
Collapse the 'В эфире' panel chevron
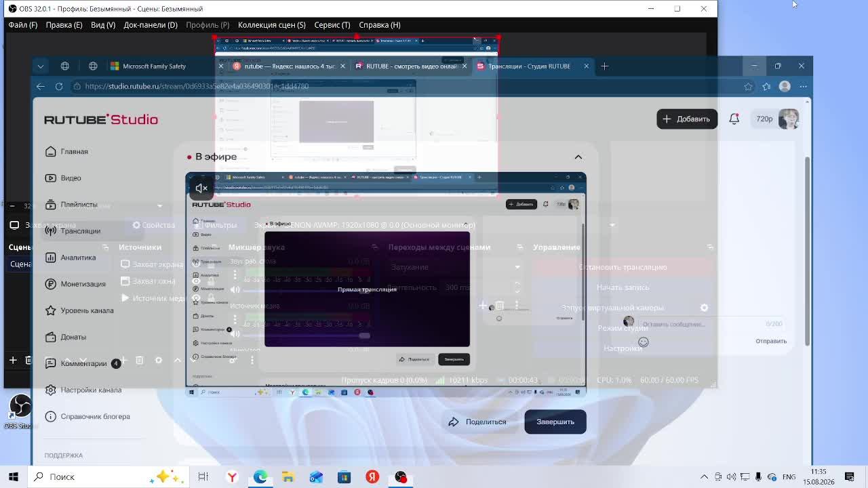point(578,157)
